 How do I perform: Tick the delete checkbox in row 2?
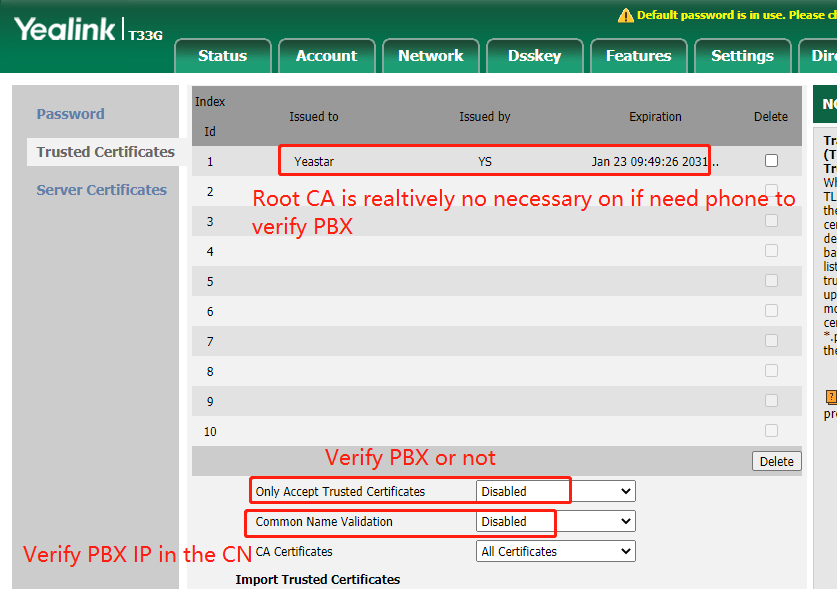coord(771,191)
